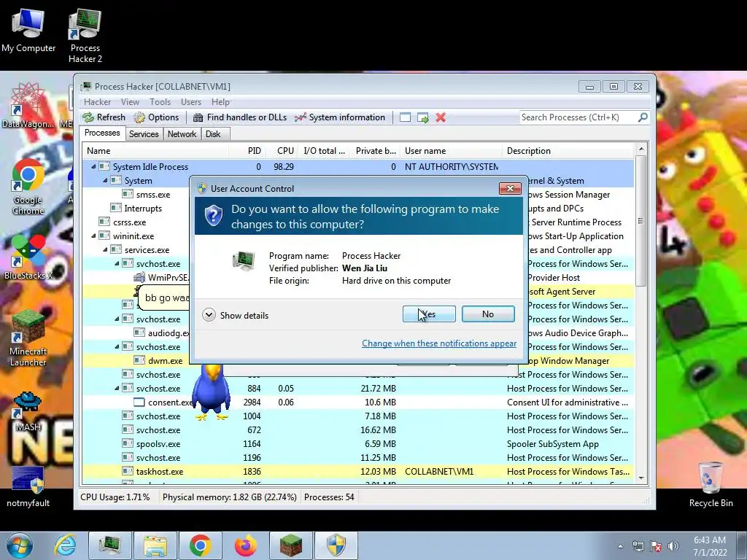Screen dimensions: 747x560
Task: Launch Internet Explorer from taskbar
Action: pos(65,545)
